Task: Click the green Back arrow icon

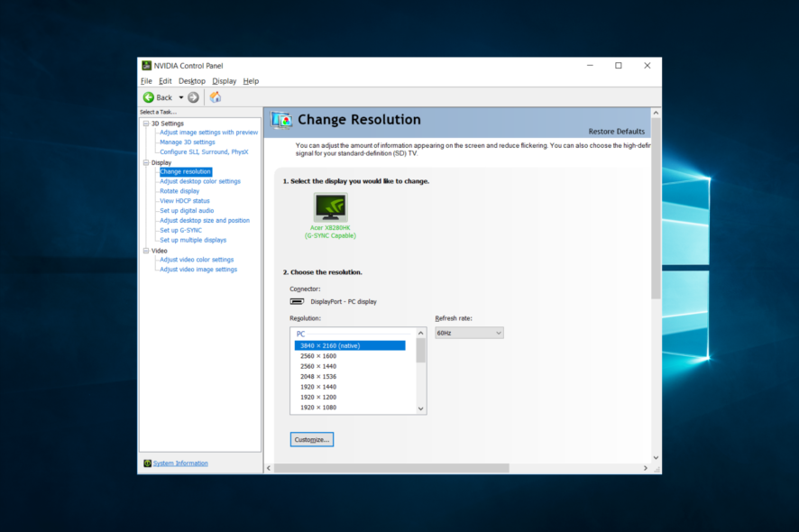Action: tap(149, 97)
